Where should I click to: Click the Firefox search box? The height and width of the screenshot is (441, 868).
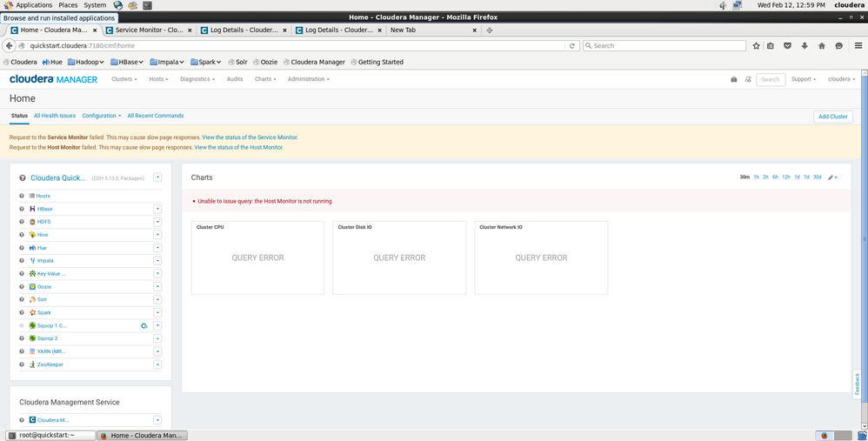click(x=664, y=46)
